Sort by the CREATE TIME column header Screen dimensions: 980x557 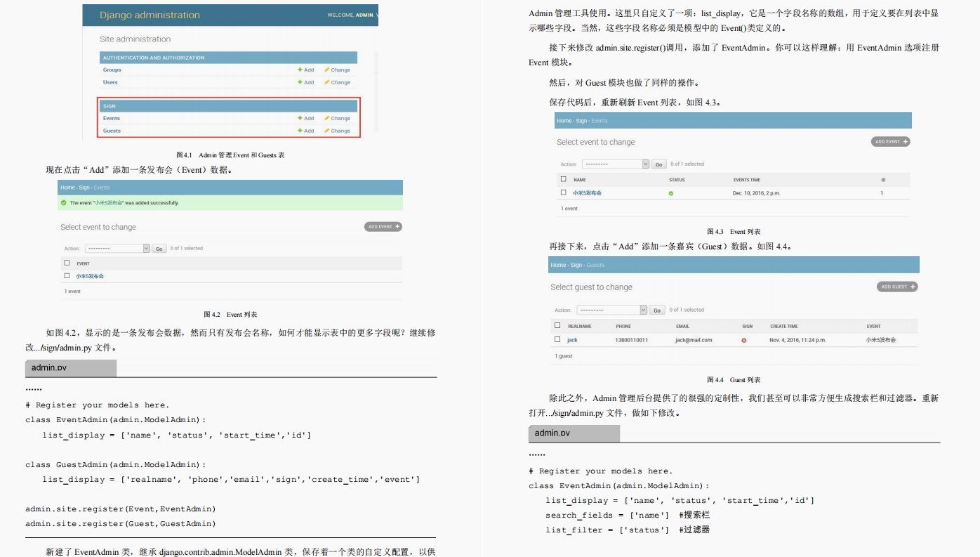[x=783, y=327]
